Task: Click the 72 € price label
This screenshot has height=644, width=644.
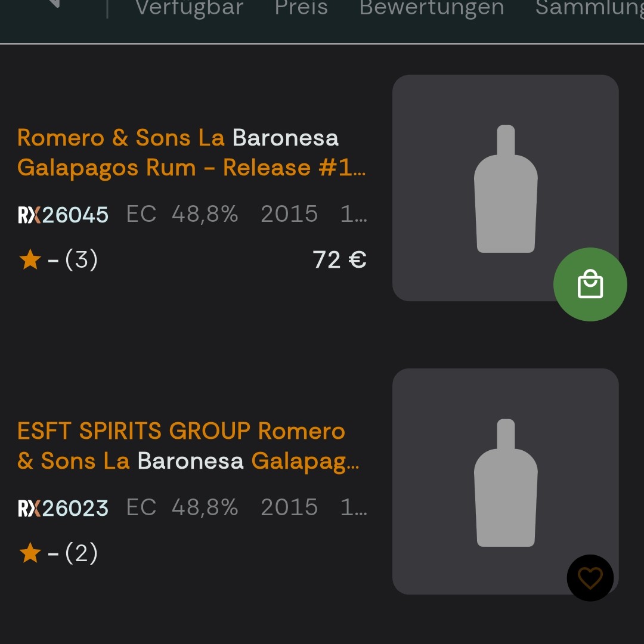Action: coord(339,260)
